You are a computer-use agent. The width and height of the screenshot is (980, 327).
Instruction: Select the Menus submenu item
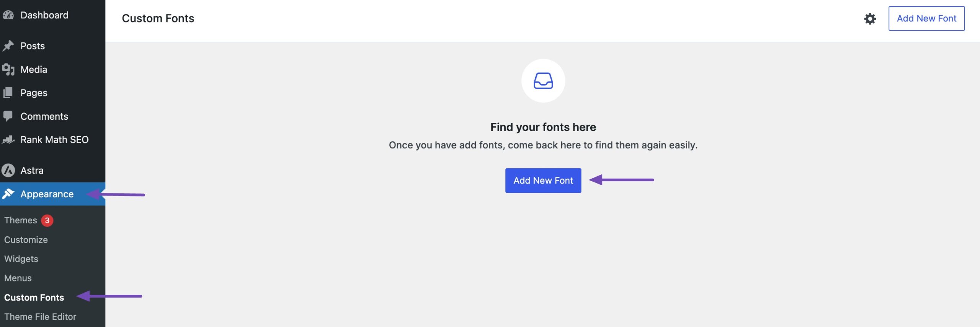coord(18,278)
